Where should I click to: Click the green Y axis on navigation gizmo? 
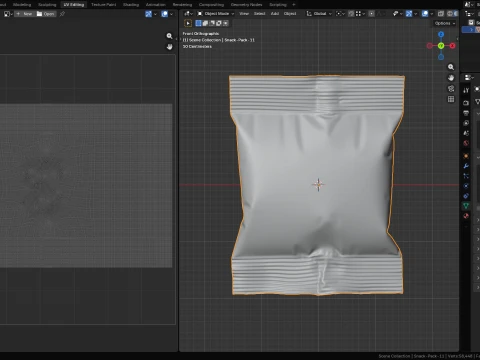pos(441,46)
